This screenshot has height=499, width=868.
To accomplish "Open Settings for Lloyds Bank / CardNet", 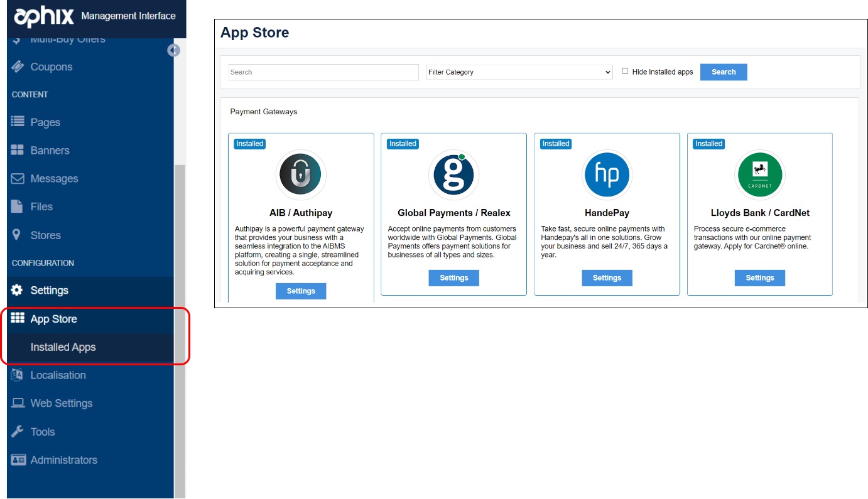I will pos(759,278).
